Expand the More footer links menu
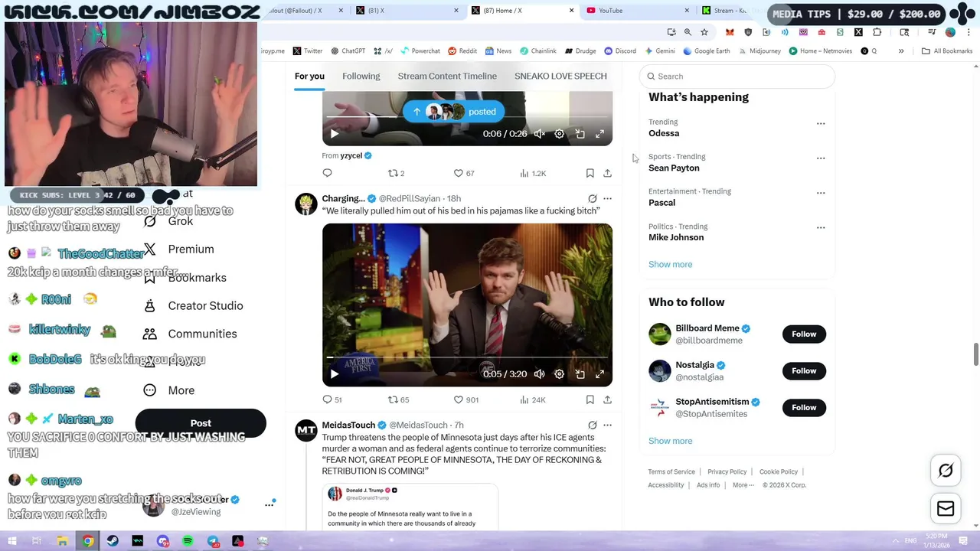Viewport: 980px width, 551px height. click(x=743, y=484)
